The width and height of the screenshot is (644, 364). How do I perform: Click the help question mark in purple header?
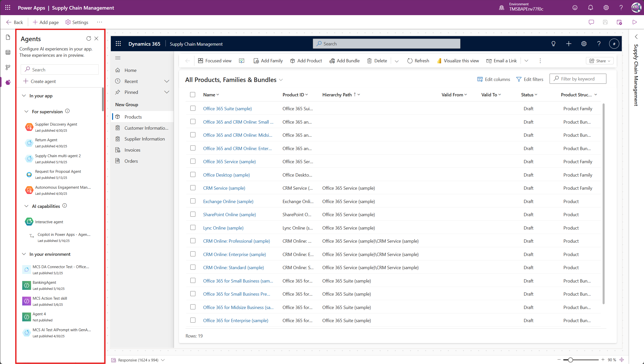click(621, 8)
